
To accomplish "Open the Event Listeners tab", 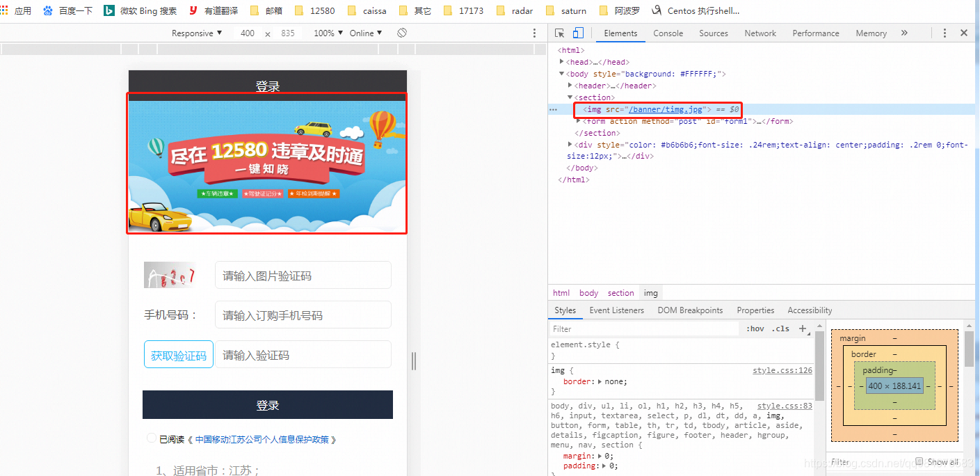I will pos(616,310).
